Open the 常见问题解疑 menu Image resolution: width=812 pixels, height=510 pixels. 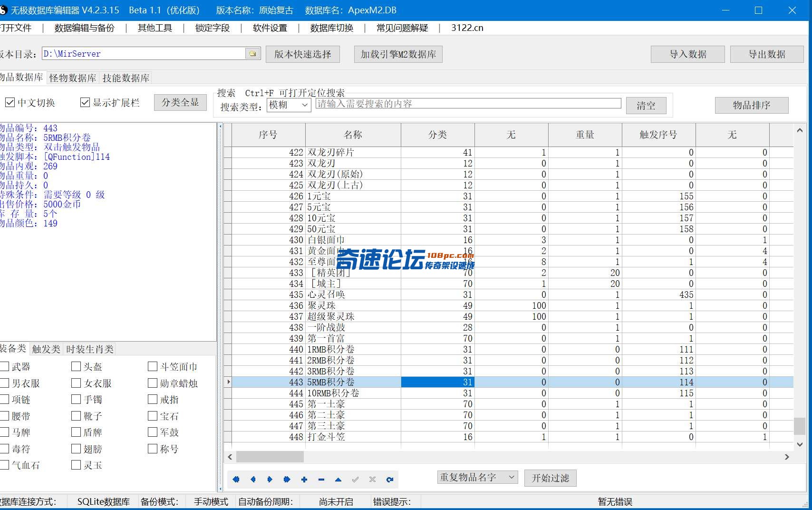(402, 28)
